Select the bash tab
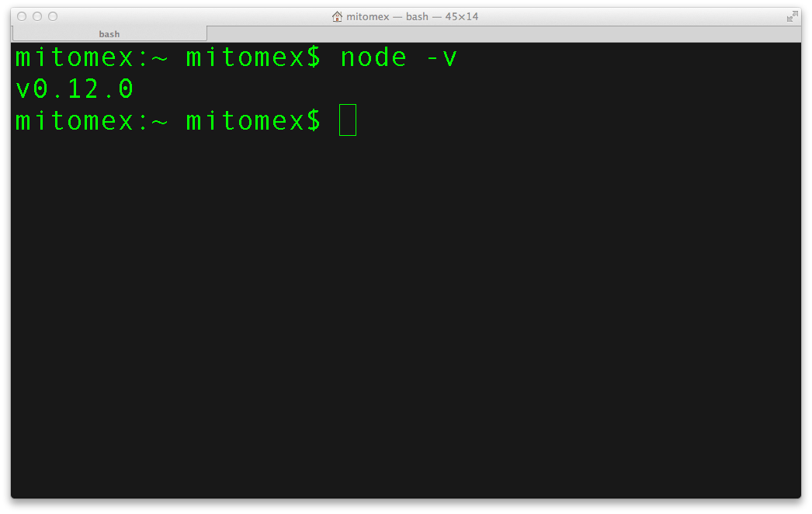This screenshot has width=812, height=514. 109,33
